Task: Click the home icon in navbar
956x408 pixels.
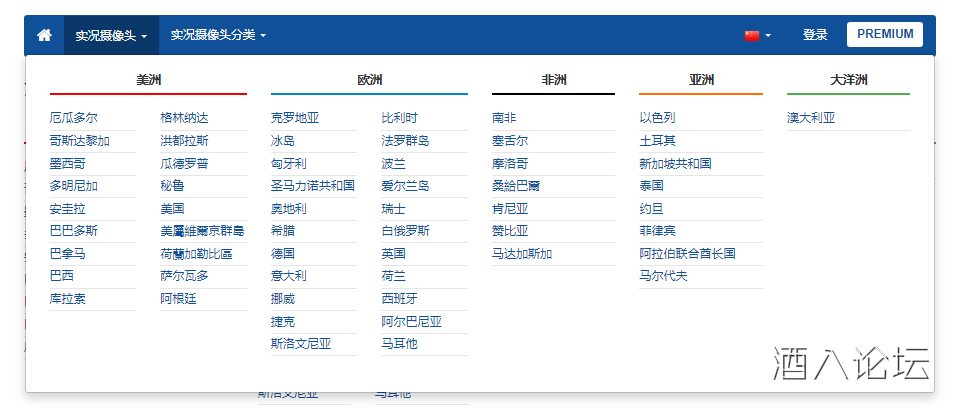Action: pyautogui.click(x=44, y=35)
